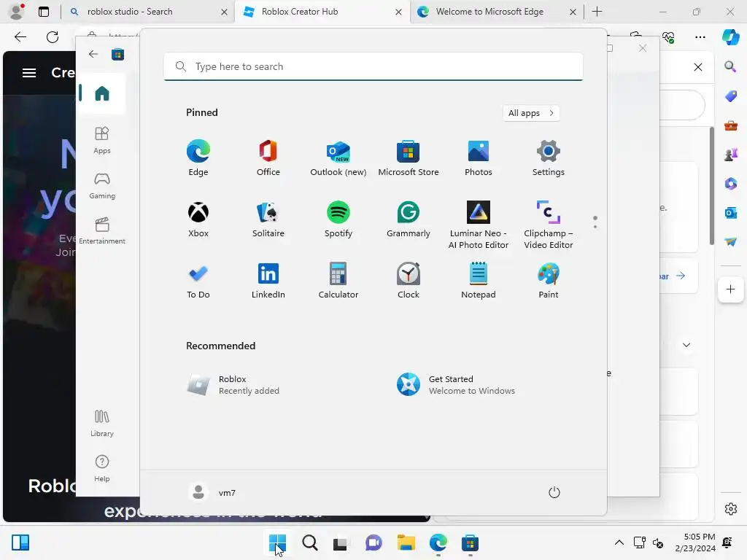Open Creator Hub hamburger menu
Viewport: 747px width, 560px height.
point(29,72)
